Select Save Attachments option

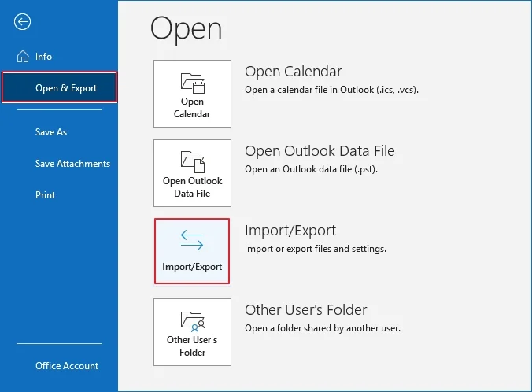pyautogui.click(x=72, y=164)
